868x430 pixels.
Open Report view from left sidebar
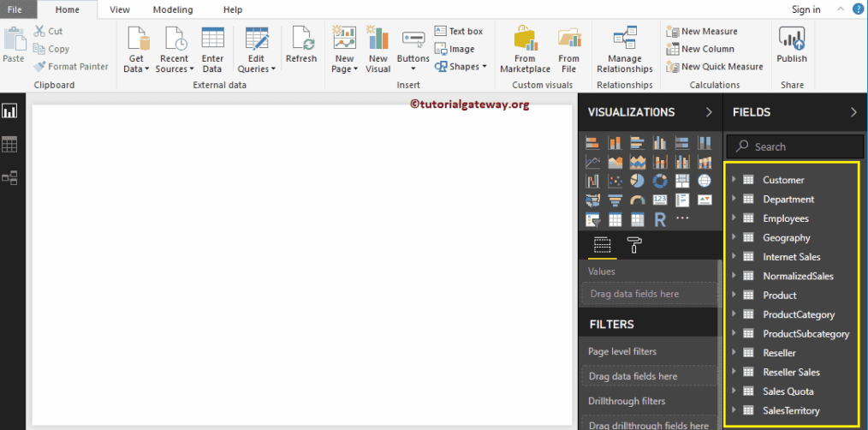coord(9,110)
